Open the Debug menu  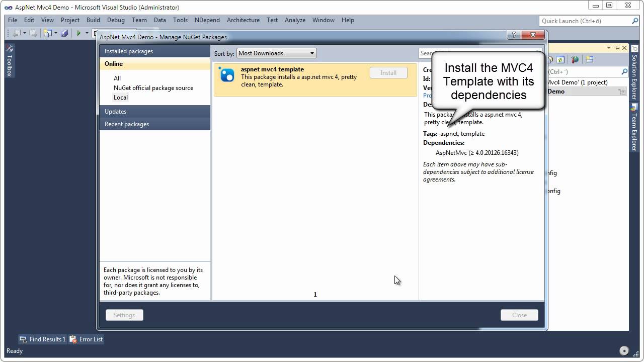[116, 20]
